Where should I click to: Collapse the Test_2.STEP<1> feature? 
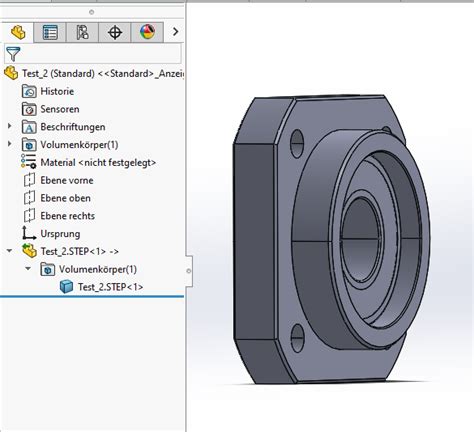tap(10, 250)
